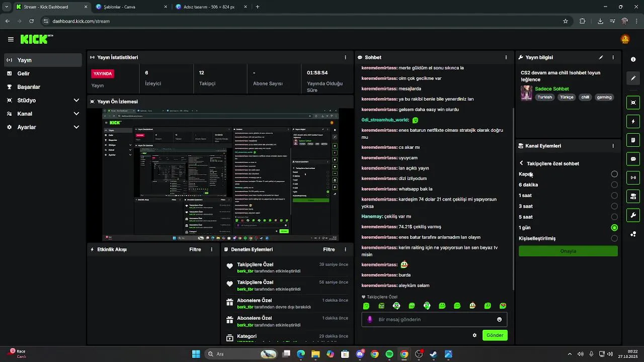Send message with Gönder button
Viewport: 644px width, 362px height.
[495, 335]
